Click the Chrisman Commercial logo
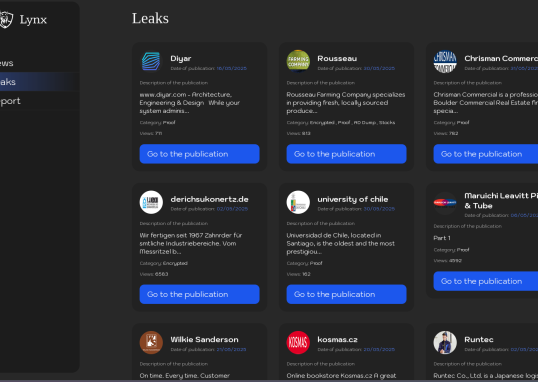The image size is (538, 382). [445, 61]
